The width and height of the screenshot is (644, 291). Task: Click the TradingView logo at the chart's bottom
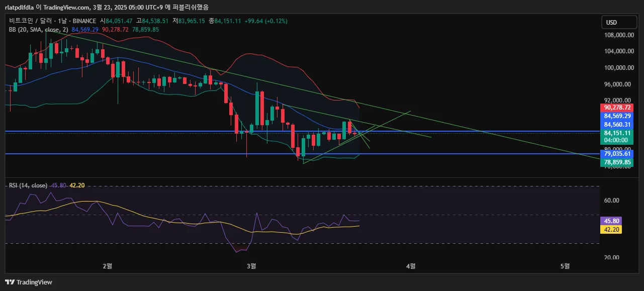point(28,282)
